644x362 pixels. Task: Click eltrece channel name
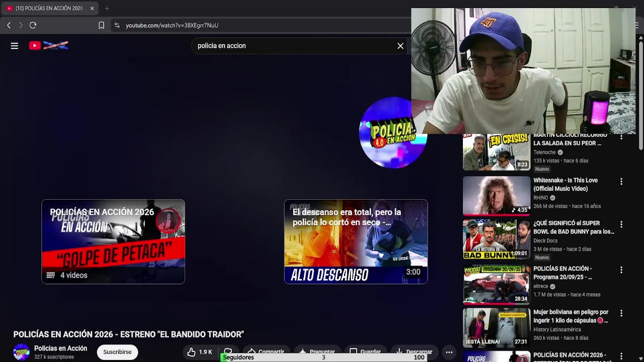click(541, 286)
